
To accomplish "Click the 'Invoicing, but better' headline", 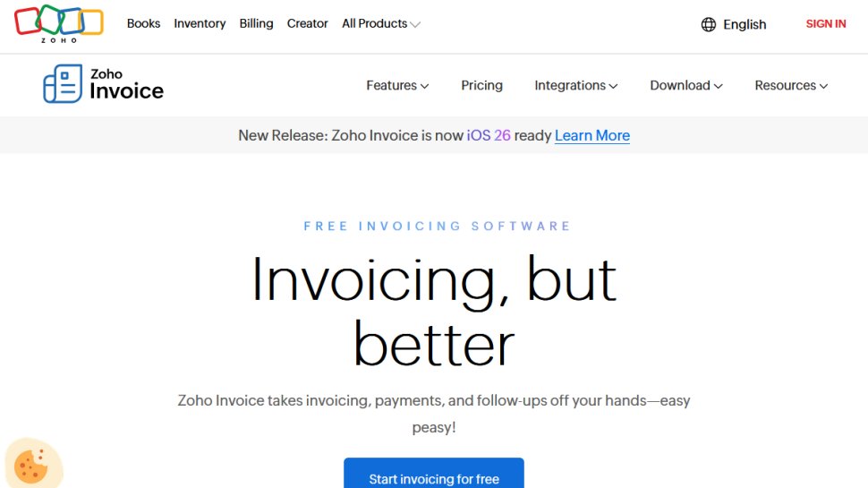I will pos(434,312).
